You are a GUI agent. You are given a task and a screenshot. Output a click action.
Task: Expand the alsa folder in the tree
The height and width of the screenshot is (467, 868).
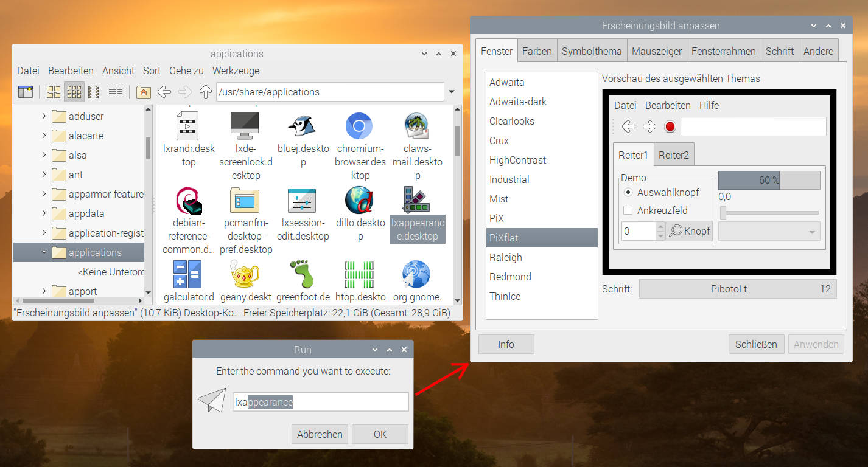(44, 155)
